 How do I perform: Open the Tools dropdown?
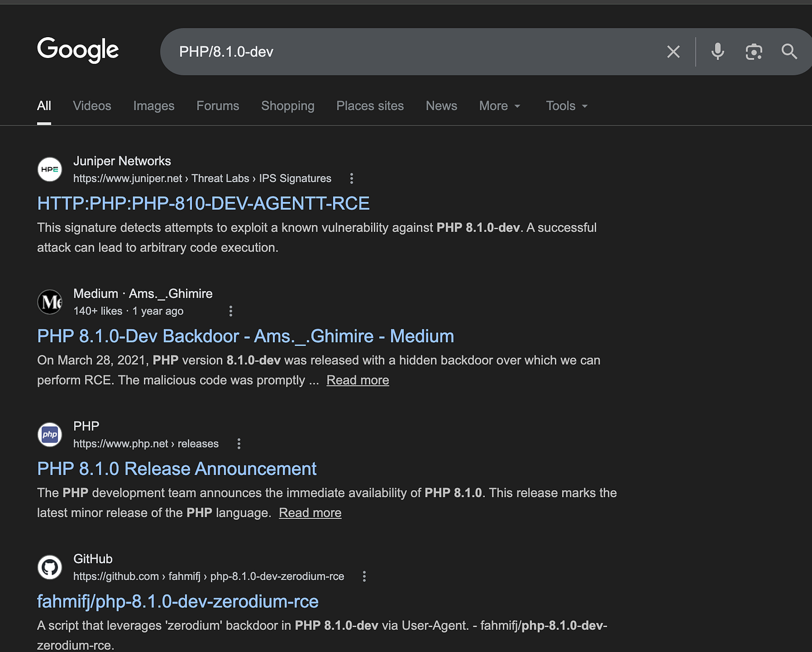pyautogui.click(x=567, y=106)
